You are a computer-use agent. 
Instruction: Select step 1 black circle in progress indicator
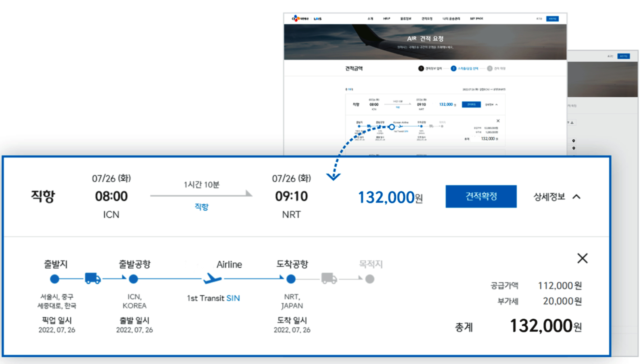pyautogui.click(x=421, y=68)
